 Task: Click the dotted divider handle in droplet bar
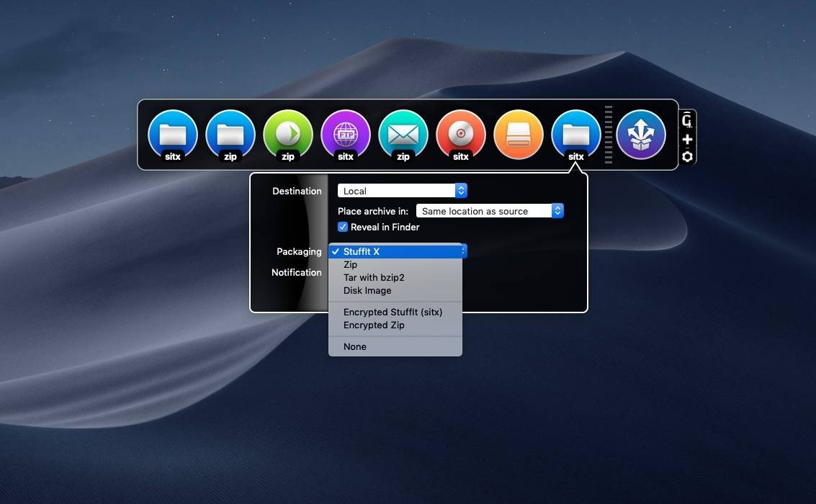tap(609, 135)
